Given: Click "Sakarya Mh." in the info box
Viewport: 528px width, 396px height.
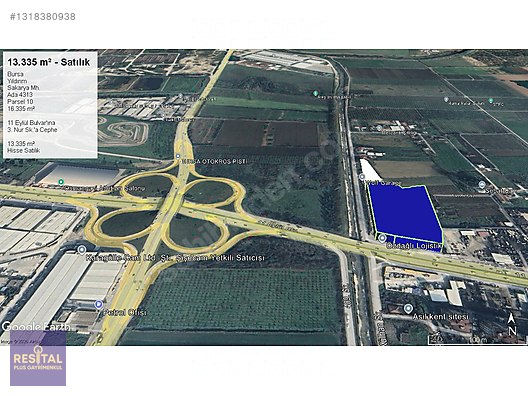Looking at the screenshot, I should coord(24,88).
